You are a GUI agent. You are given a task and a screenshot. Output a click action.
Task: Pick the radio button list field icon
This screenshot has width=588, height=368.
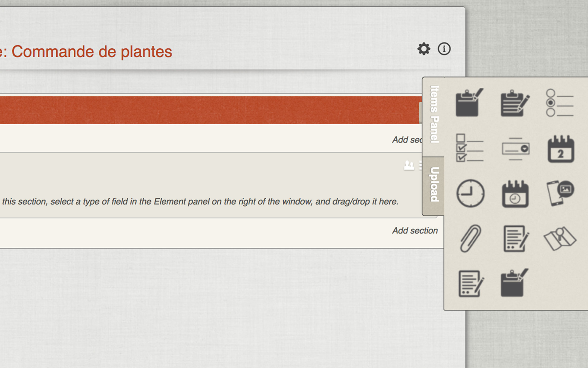(560, 103)
